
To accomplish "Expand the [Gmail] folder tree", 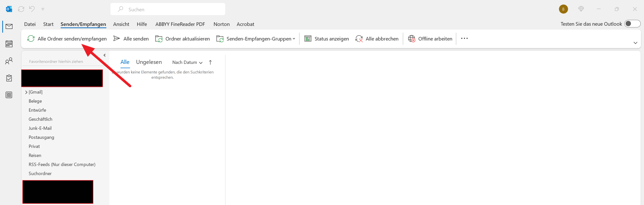I will click(x=26, y=92).
